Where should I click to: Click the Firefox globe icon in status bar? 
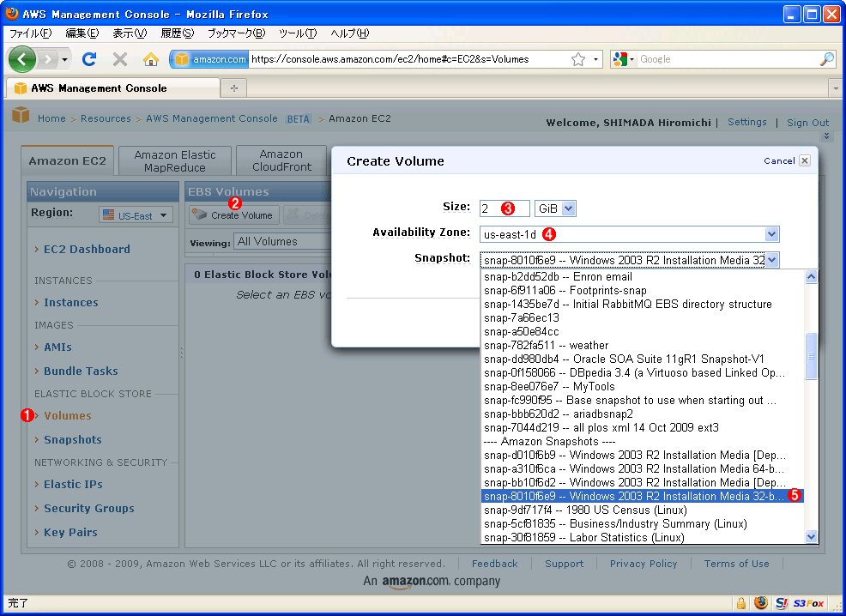pyautogui.click(x=761, y=602)
